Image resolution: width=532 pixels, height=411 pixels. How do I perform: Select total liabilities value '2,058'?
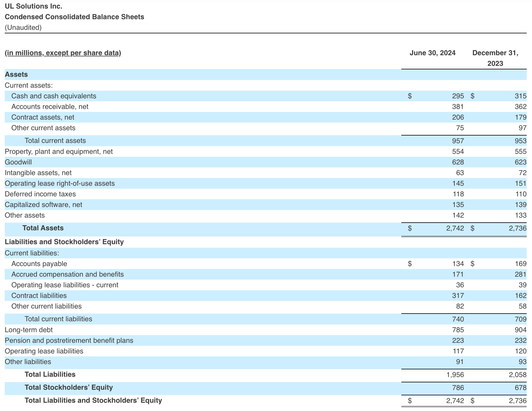point(518,374)
